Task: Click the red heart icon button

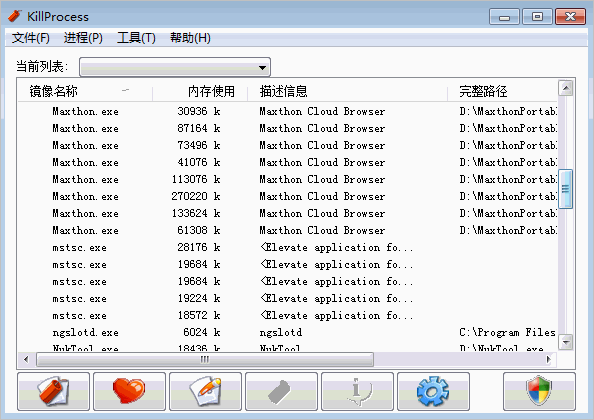Action: coord(129,391)
